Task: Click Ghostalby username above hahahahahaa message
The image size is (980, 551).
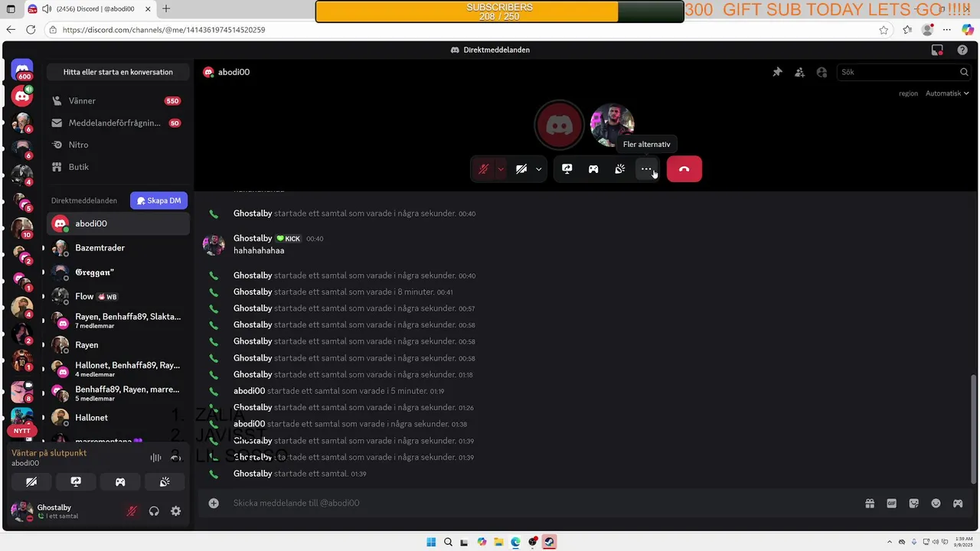Action: click(x=253, y=238)
